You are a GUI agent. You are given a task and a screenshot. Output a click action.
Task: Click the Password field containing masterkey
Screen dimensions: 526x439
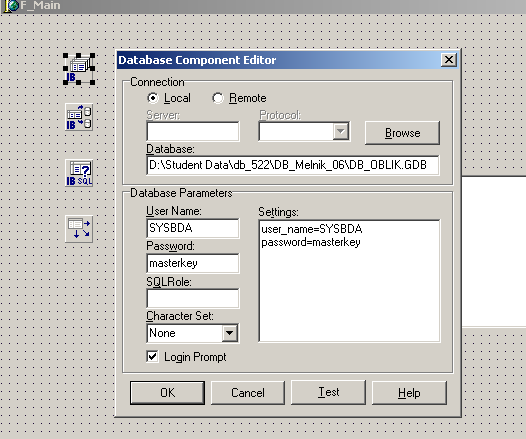pos(193,263)
